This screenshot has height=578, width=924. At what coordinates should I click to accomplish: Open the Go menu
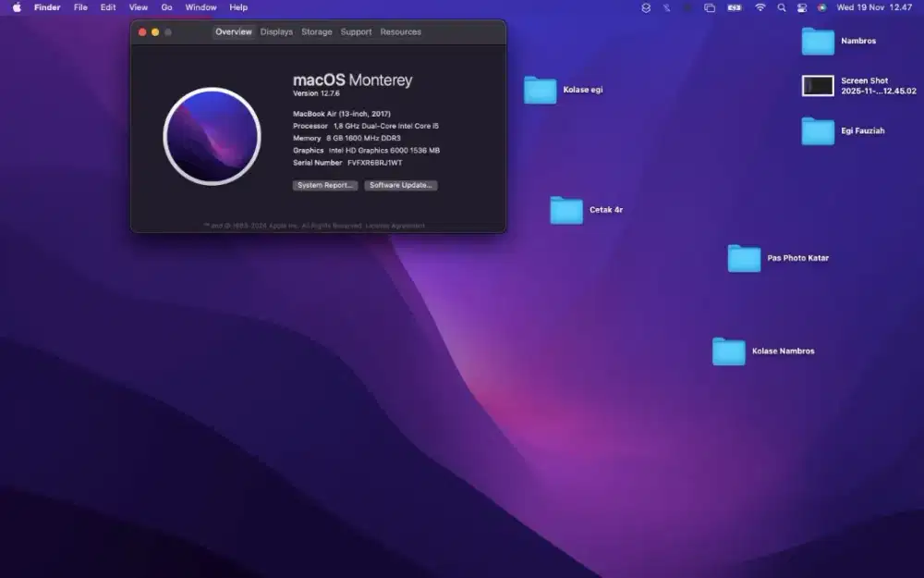click(x=166, y=7)
